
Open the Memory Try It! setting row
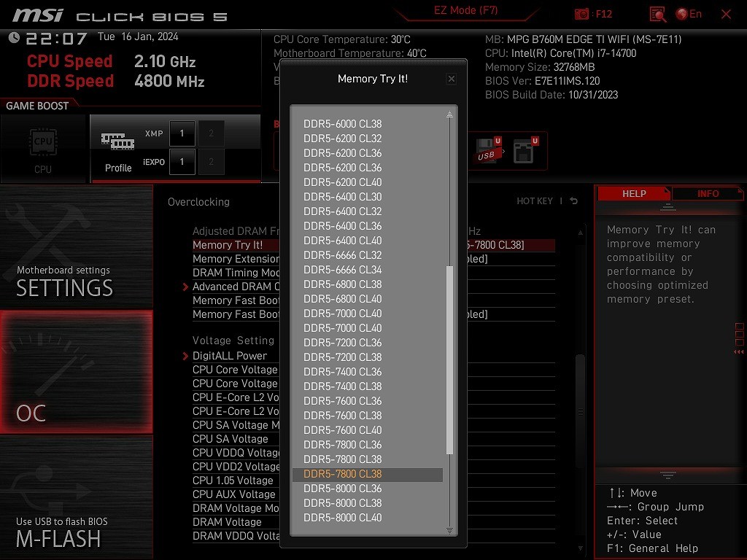click(x=373, y=245)
